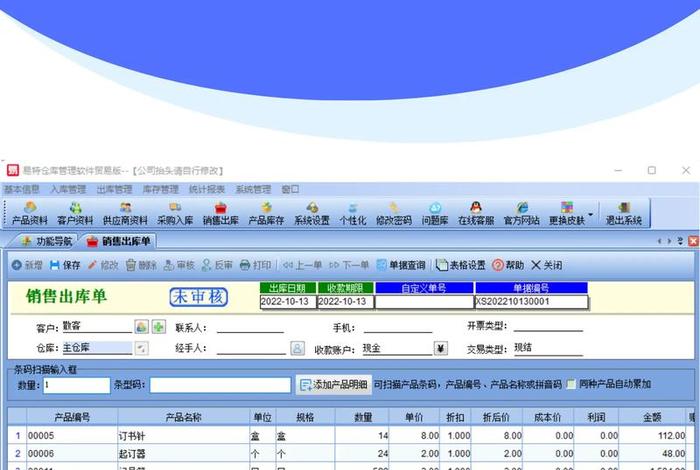700x470 pixels.
Task: Open 表格设置 options
Action: tap(461, 265)
